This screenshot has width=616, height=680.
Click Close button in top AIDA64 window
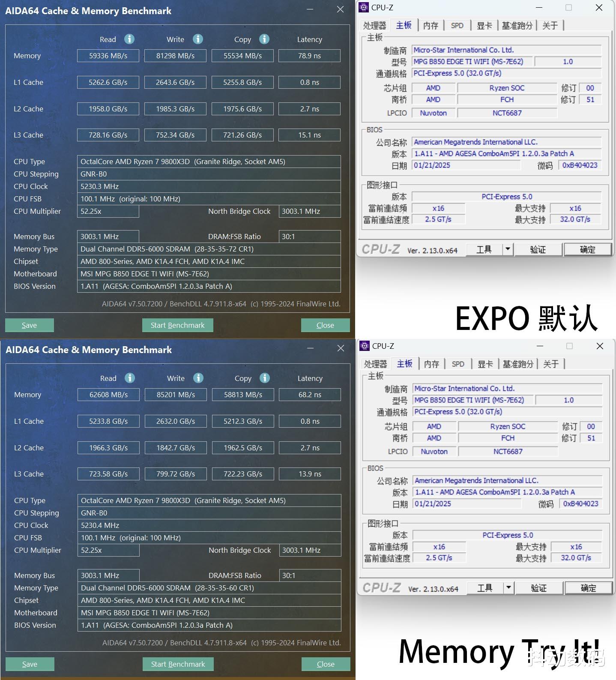(x=325, y=325)
